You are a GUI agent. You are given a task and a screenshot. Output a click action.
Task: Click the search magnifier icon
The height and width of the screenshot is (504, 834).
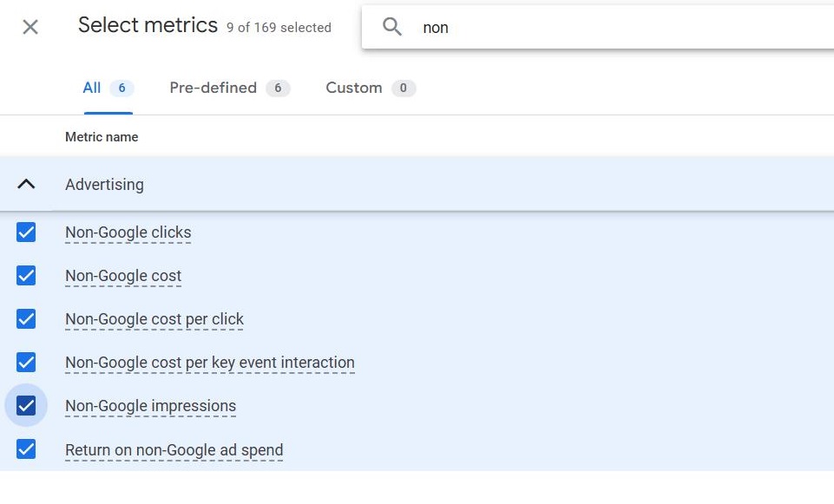[x=392, y=27]
